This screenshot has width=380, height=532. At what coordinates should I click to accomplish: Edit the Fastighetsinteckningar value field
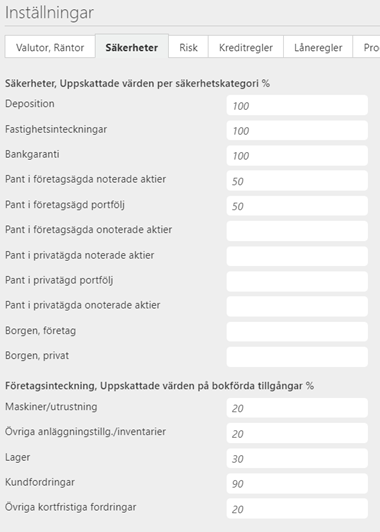click(x=297, y=130)
